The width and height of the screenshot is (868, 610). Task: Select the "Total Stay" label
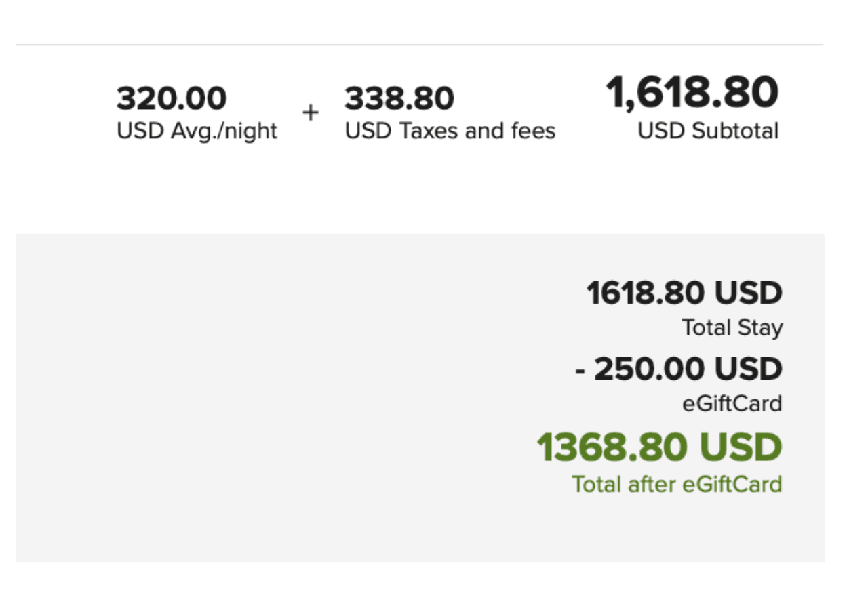tap(732, 328)
